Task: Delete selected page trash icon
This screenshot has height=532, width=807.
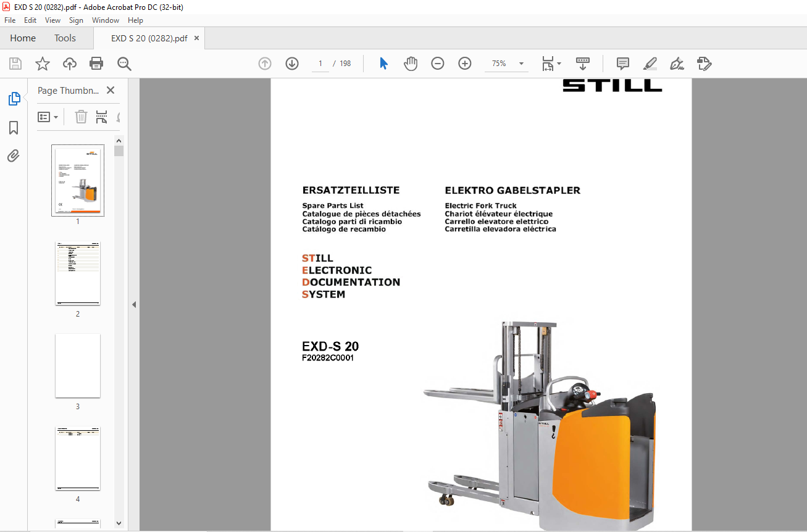Action: [x=82, y=117]
